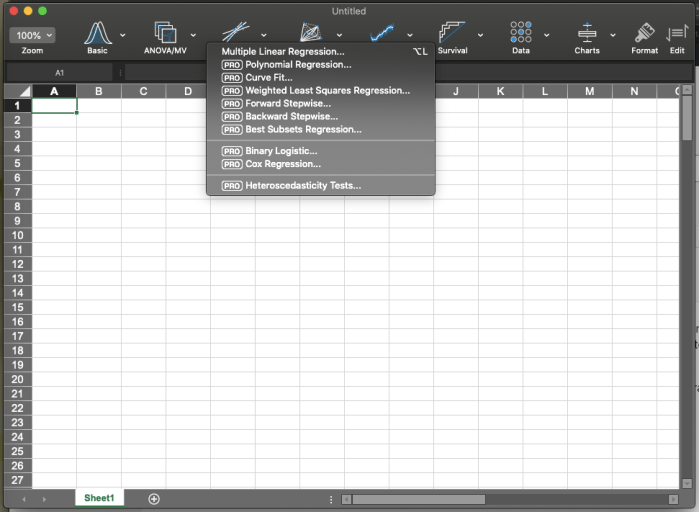Select Binary Logistic menu item
699x512 pixels.
point(281,151)
